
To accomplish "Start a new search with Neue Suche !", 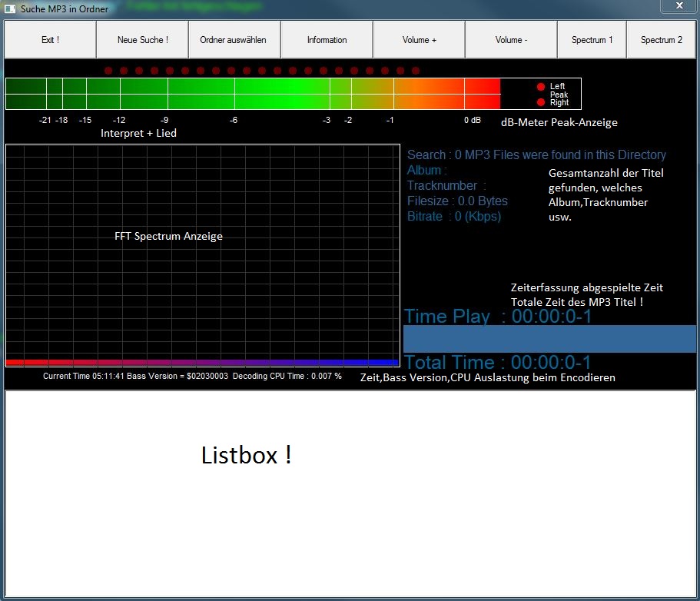I will click(x=142, y=40).
